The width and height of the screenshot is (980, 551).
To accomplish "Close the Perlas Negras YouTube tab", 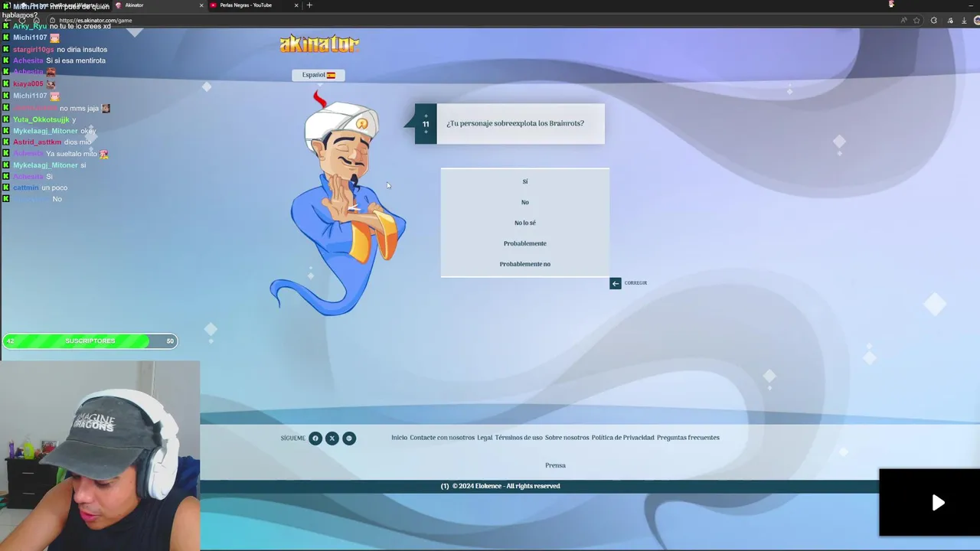I will pos(296,5).
